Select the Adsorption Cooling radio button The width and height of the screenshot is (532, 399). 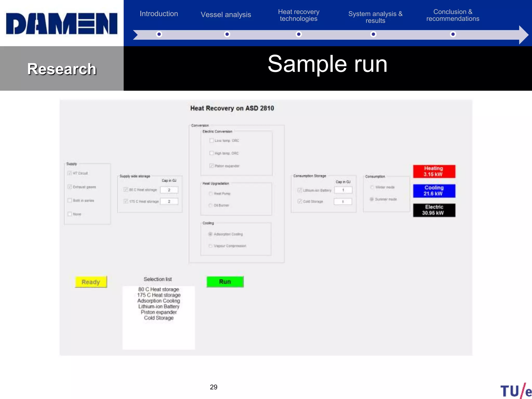coord(210,234)
